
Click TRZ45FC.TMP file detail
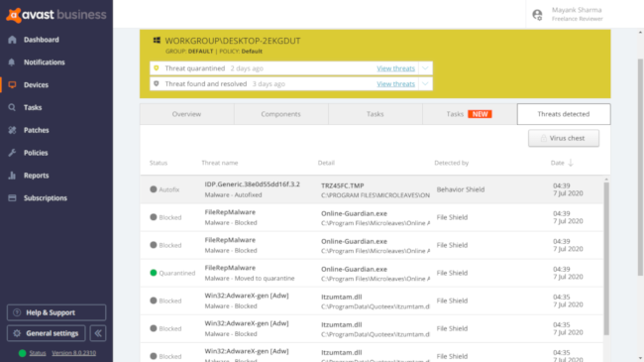[343, 185]
